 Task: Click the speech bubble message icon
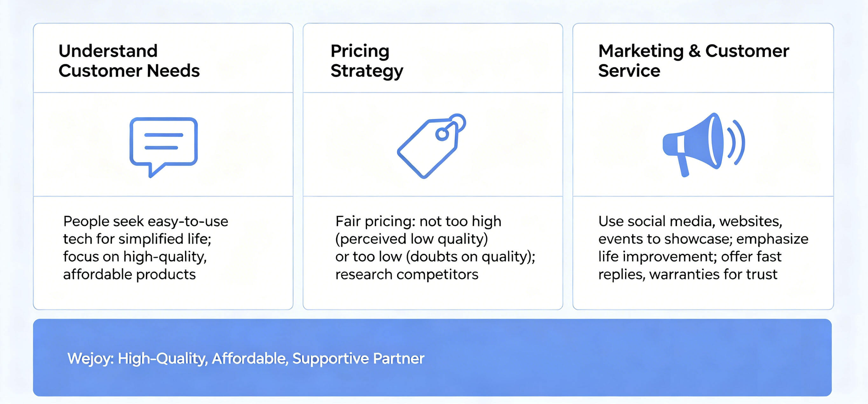(x=163, y=146)
